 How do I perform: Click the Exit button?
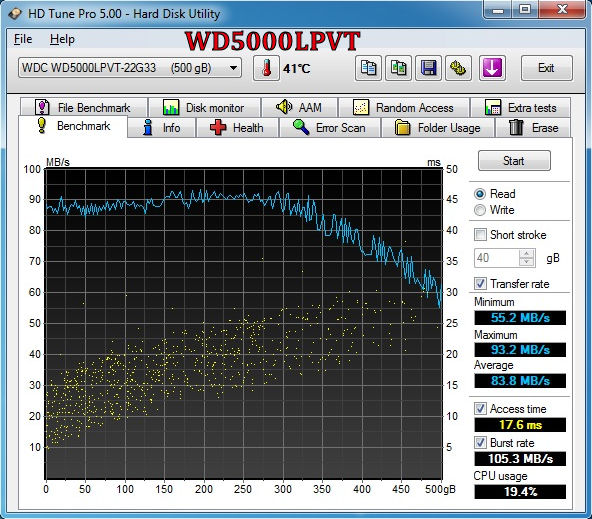pos(546,68)
